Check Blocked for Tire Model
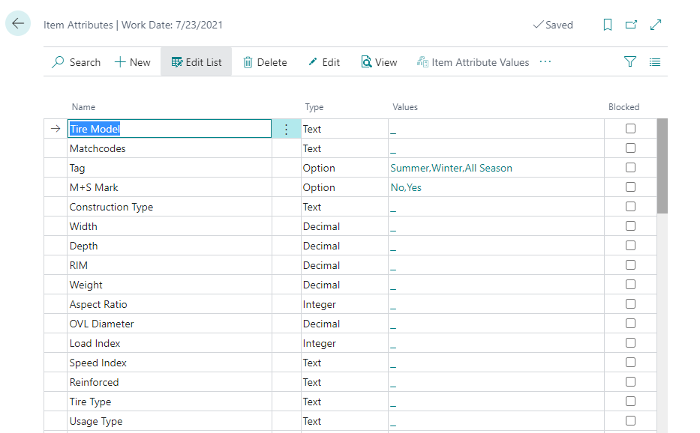The height and width of the screenshot is (433, 700). click(630, 129)
